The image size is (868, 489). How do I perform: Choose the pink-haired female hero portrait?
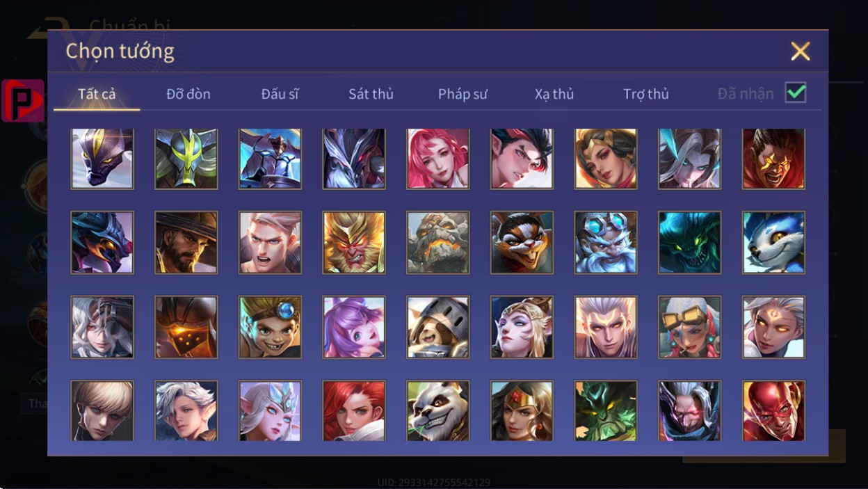(x=438, y=159)
